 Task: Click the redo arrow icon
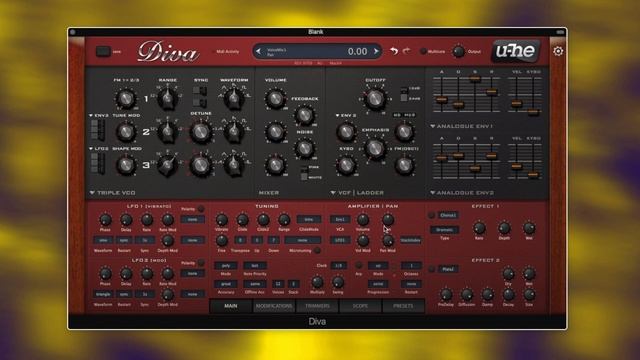point(407,51)
